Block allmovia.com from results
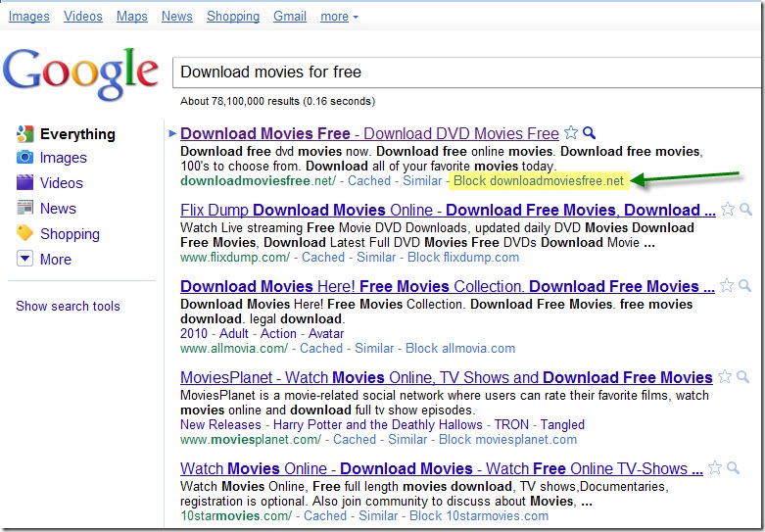 (460, 348)
